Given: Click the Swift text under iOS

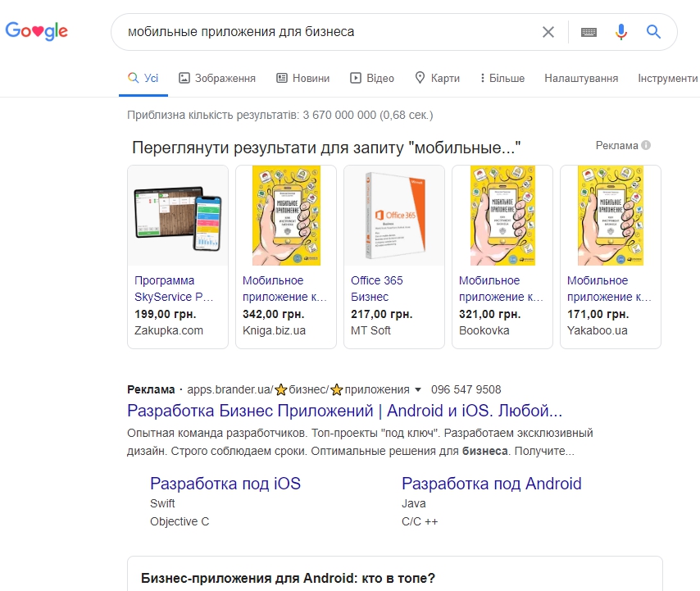Looking at the screenshot, I should pos(162,503).
